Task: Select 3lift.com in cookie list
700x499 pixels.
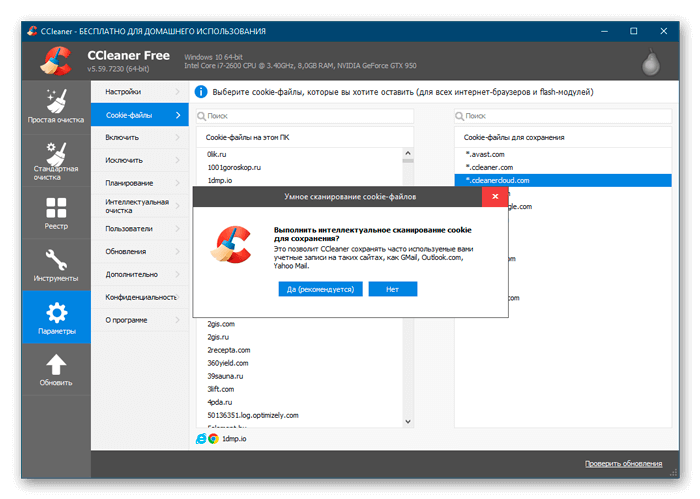Action: [221, 389]
